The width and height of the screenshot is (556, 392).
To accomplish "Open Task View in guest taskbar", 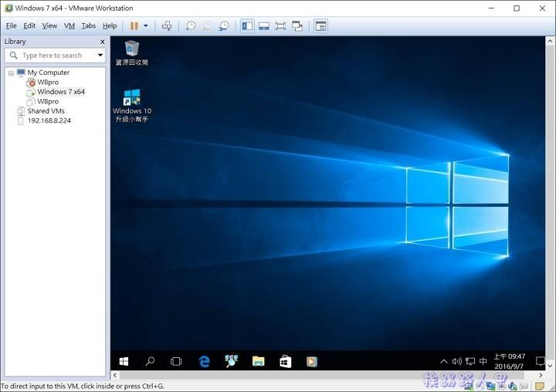I will coord(176,361).
